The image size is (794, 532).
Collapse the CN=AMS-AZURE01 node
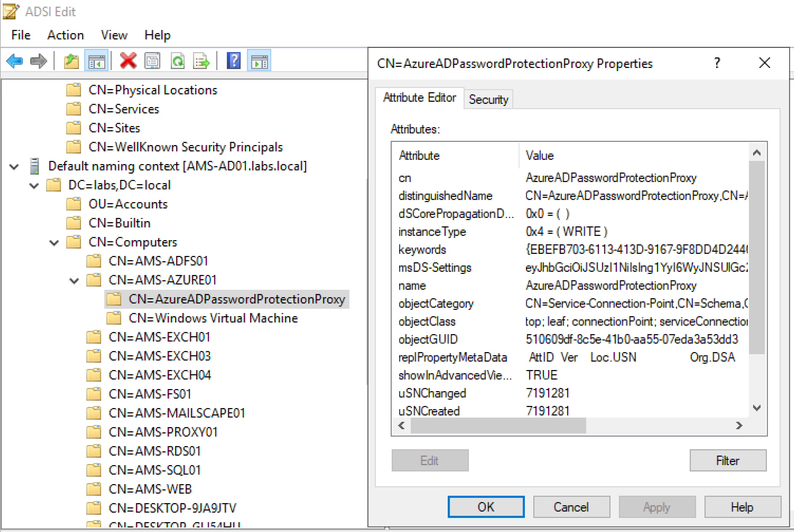coord(74,280)
